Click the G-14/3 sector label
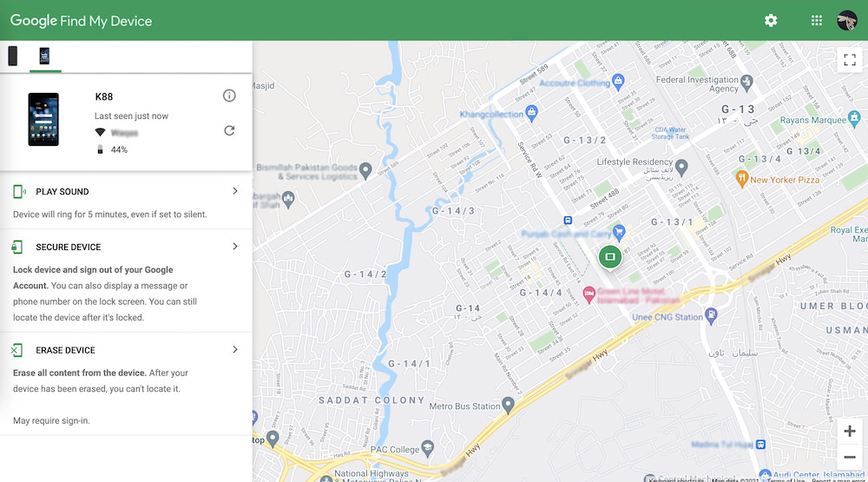Viewport: 868px width, 482px height. [453, 210]
